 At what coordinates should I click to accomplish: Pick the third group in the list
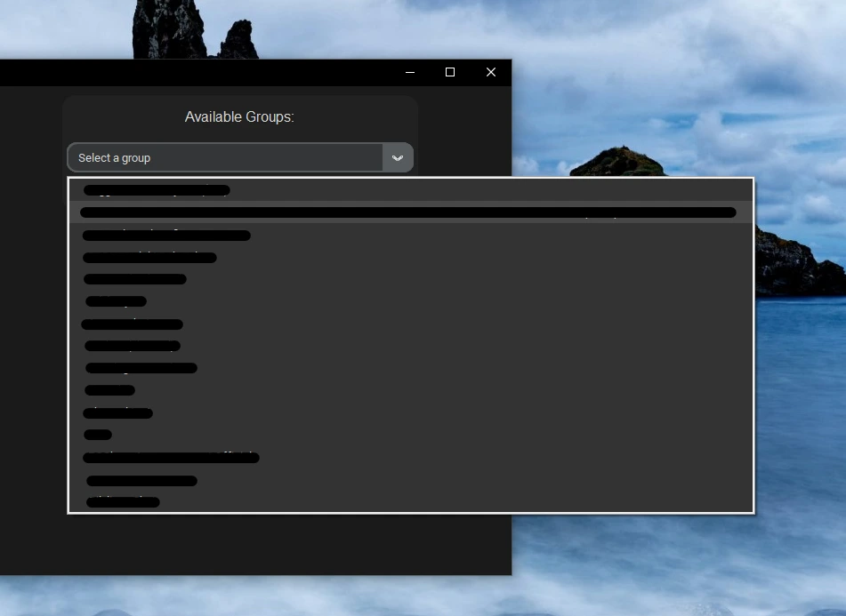coord(166,236)
